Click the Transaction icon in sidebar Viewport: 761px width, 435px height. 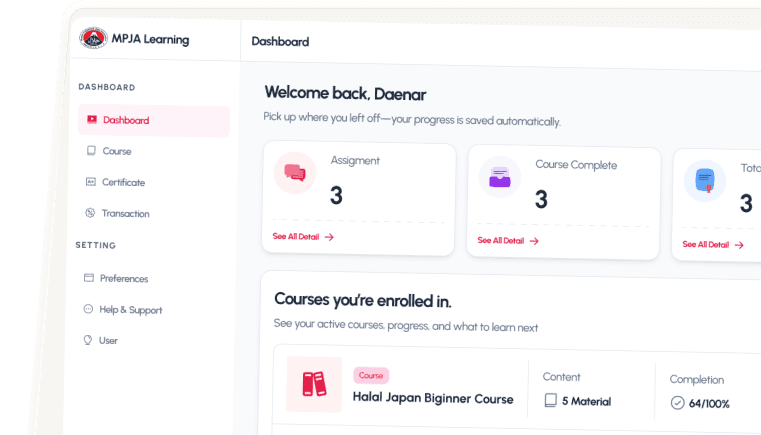[90, 213]
